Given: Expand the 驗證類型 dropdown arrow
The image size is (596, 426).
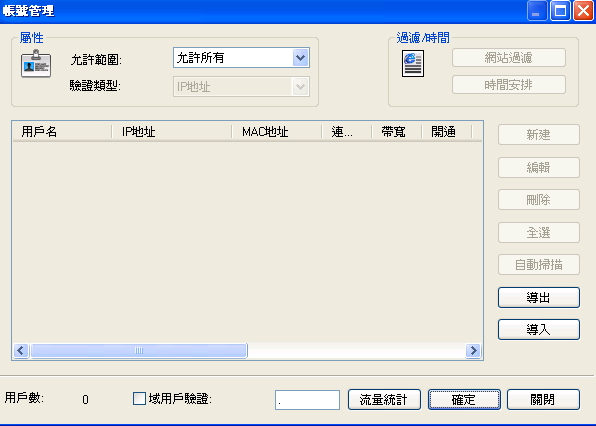Looking at the screenshot, I should point(300,87).
